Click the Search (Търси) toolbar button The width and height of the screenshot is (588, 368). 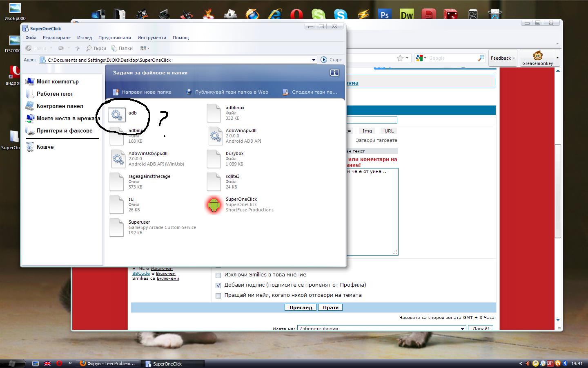[96, 48]
